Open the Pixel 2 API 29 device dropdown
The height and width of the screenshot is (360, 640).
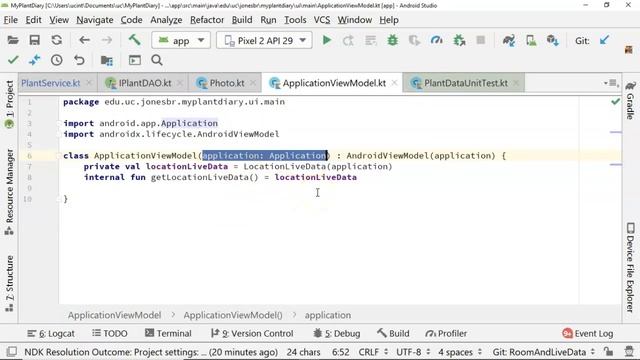264,40
